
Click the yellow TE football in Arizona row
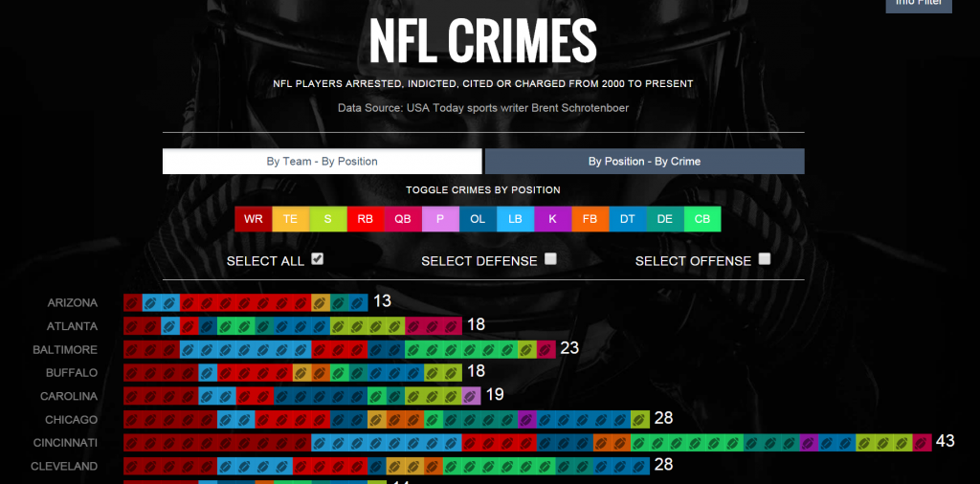[x=321, y=303]
